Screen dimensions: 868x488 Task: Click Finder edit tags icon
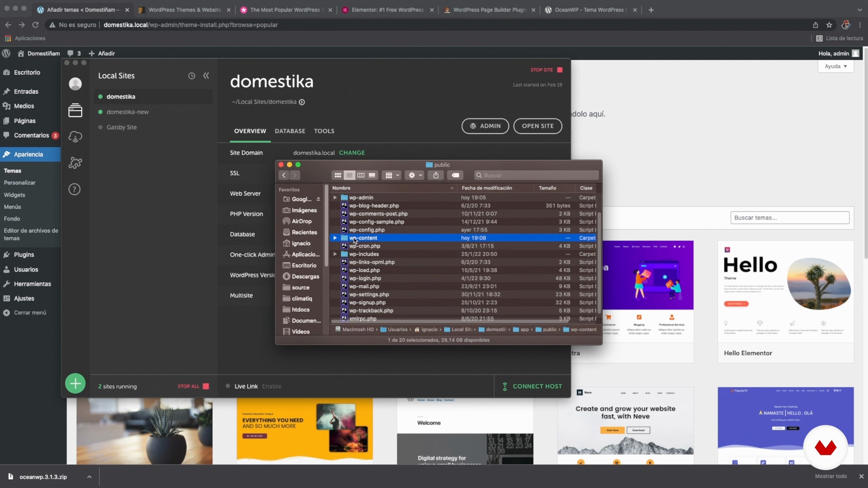[x=456, y=175]
